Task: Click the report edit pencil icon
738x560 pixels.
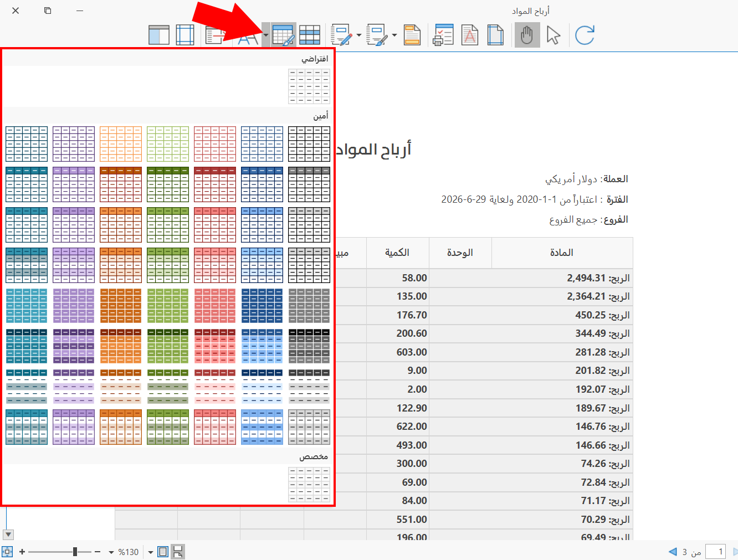Action: point(341,35)
